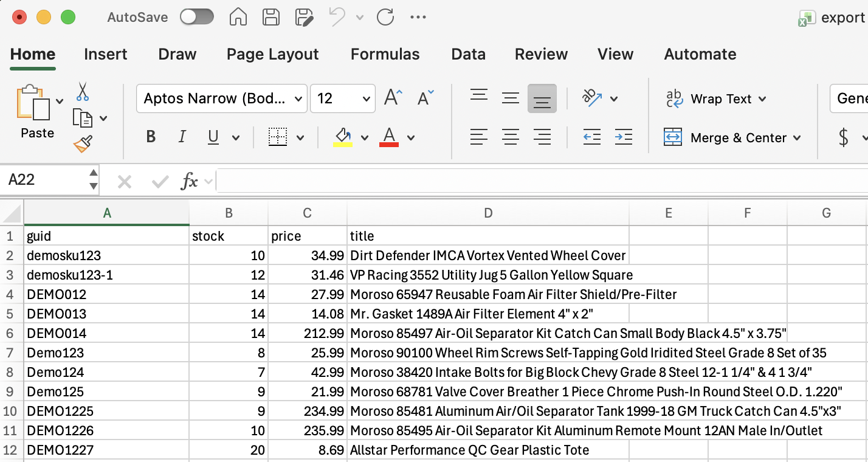Apply Bottom Align to cells

(x=542, y=98)
